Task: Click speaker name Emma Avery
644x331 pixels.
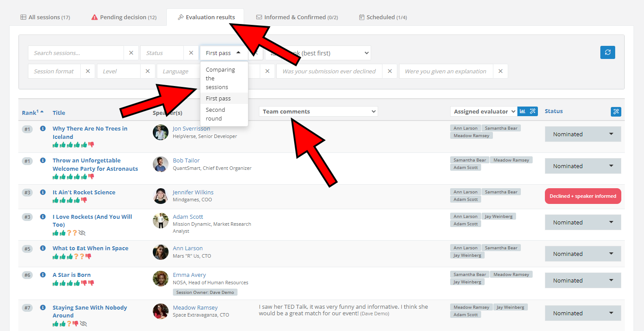Action: click(189, 275)
